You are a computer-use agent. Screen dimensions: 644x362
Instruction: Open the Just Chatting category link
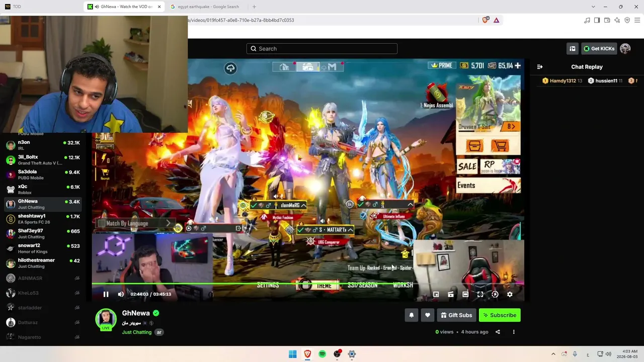tap(136, 332)
